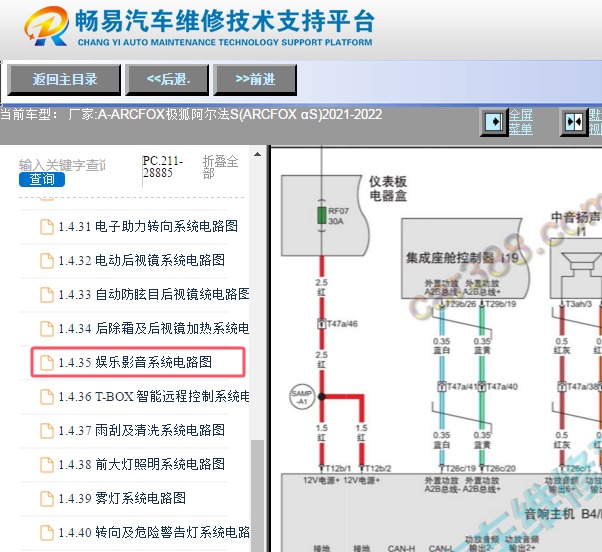Open 1.4.32 电动后视镜系统电路图
The height and width of the screenshot is (552, 602).
coord(142,260)
